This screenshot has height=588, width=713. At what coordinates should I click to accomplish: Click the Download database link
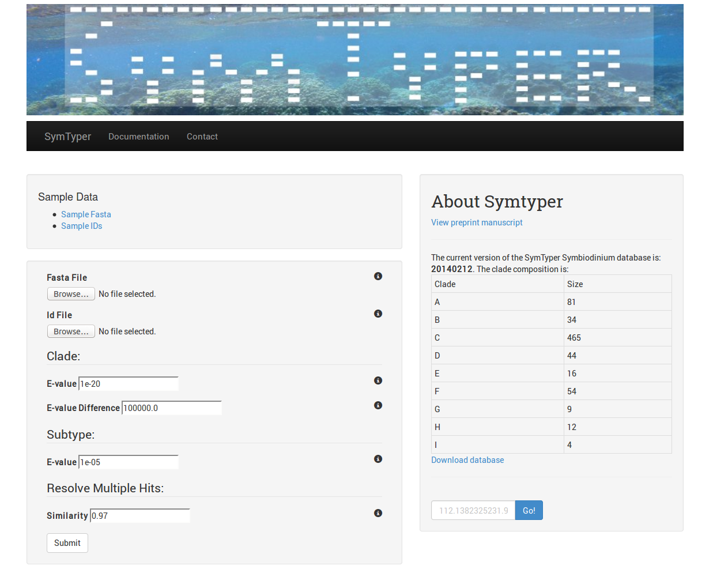click(467, 460)
